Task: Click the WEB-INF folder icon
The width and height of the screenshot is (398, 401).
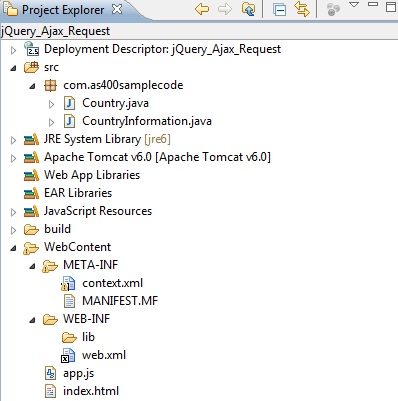Action: click(50, 320)
